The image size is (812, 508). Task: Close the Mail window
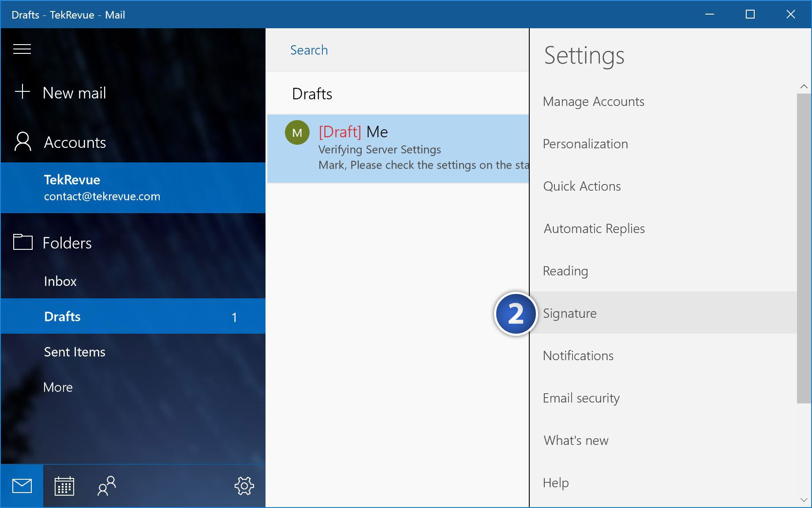(791, 15)
